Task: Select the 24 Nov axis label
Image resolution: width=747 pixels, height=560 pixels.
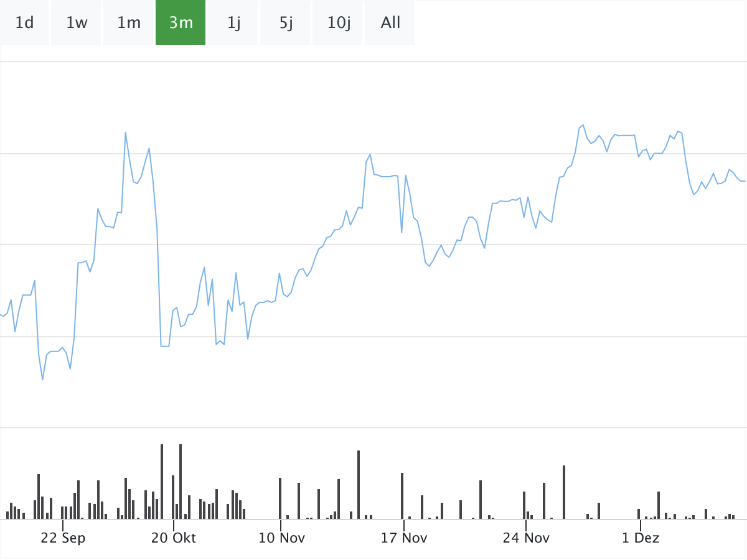Action: 526,538
